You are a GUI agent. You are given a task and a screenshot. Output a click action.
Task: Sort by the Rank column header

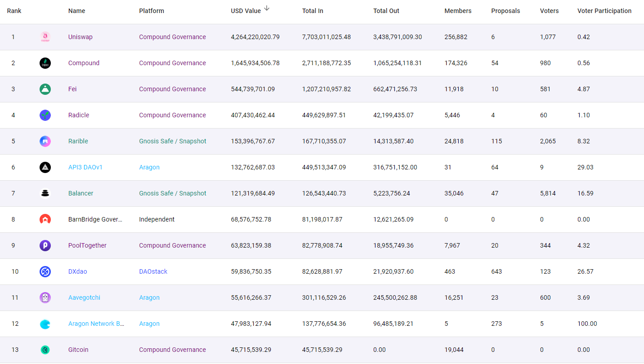(14, 11)
